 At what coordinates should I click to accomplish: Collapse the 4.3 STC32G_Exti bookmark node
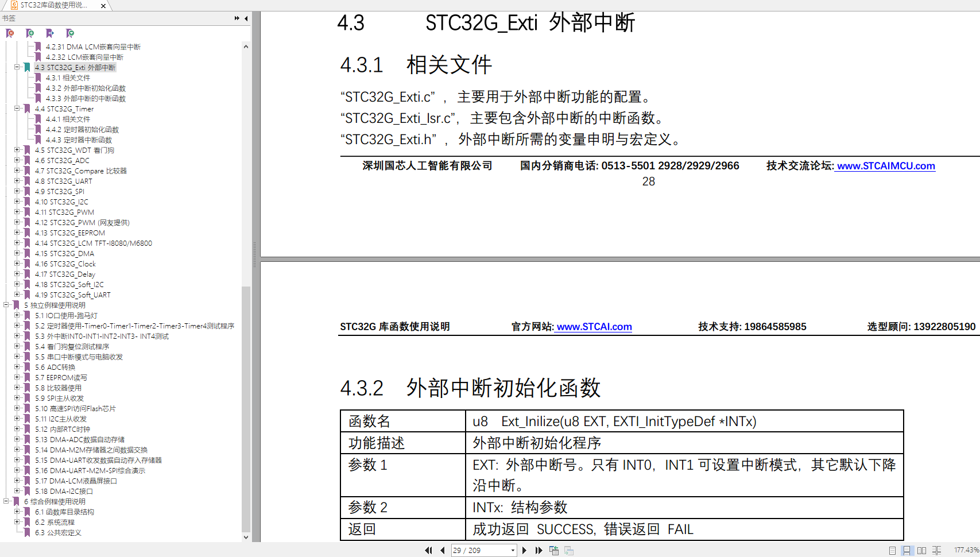[x=17, y=67]
